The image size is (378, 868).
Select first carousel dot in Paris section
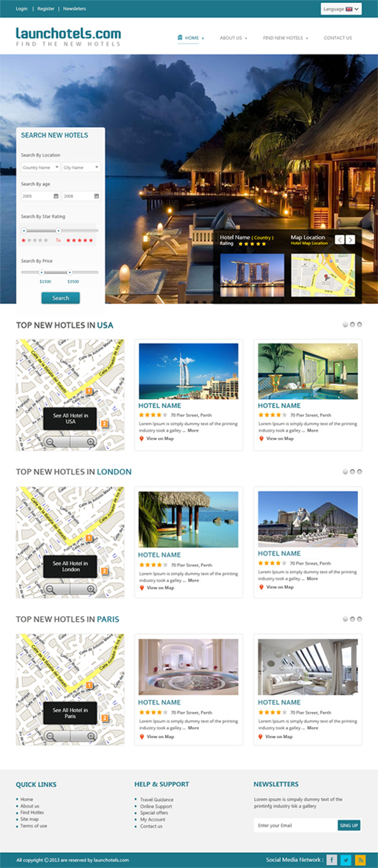pos(345,619)
